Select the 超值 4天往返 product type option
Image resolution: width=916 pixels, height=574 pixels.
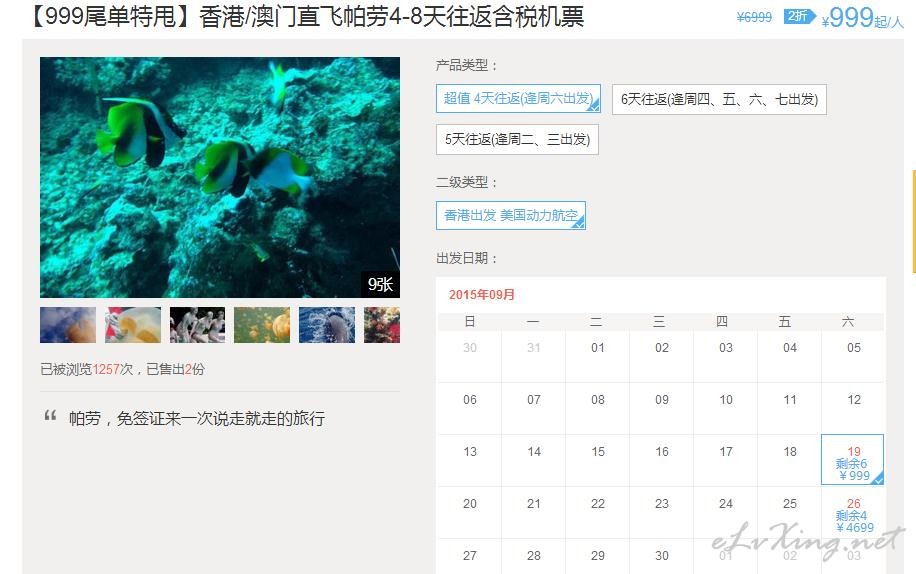[518, 99]
